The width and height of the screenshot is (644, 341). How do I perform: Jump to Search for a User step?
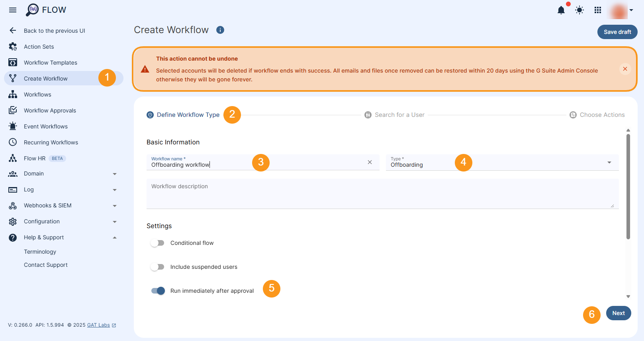[x=394, y=115]
